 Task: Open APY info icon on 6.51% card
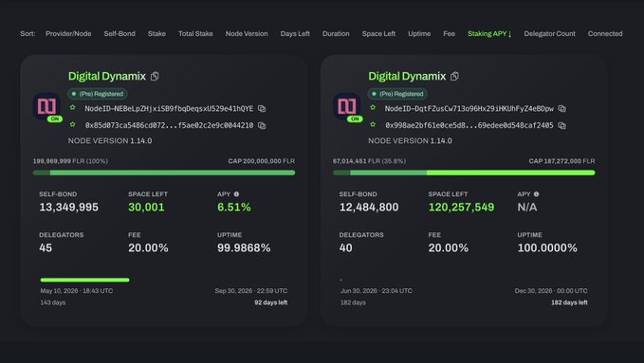(236, 194)
